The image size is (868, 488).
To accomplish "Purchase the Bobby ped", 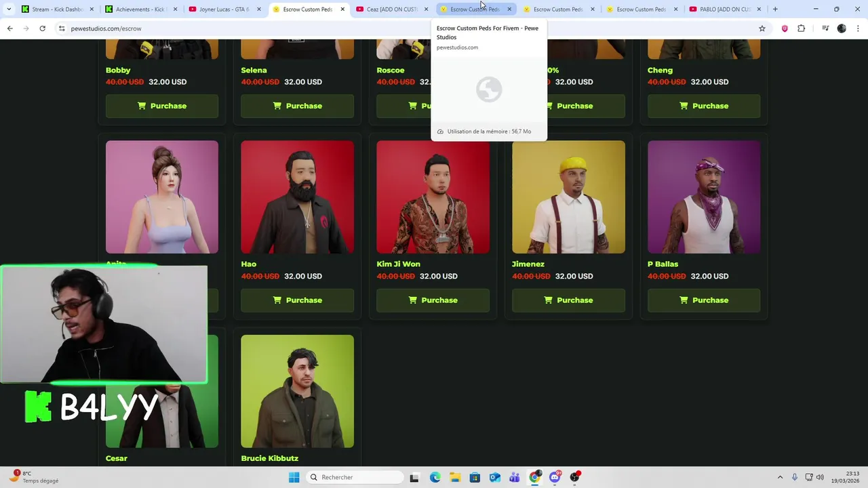I will [x=162, y=106].
